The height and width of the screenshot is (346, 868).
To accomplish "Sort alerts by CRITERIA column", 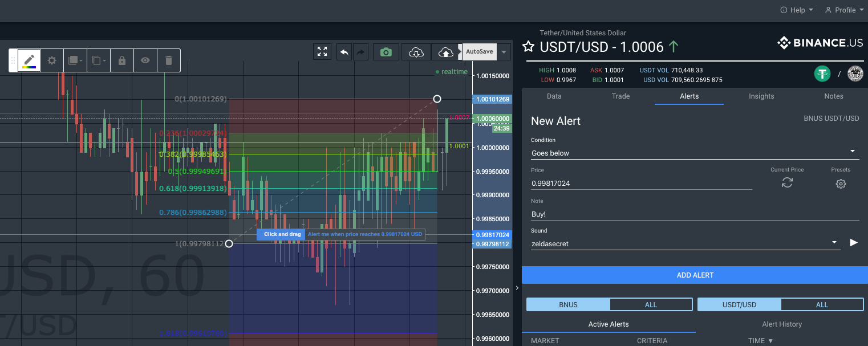I will (x=652, y=341).
